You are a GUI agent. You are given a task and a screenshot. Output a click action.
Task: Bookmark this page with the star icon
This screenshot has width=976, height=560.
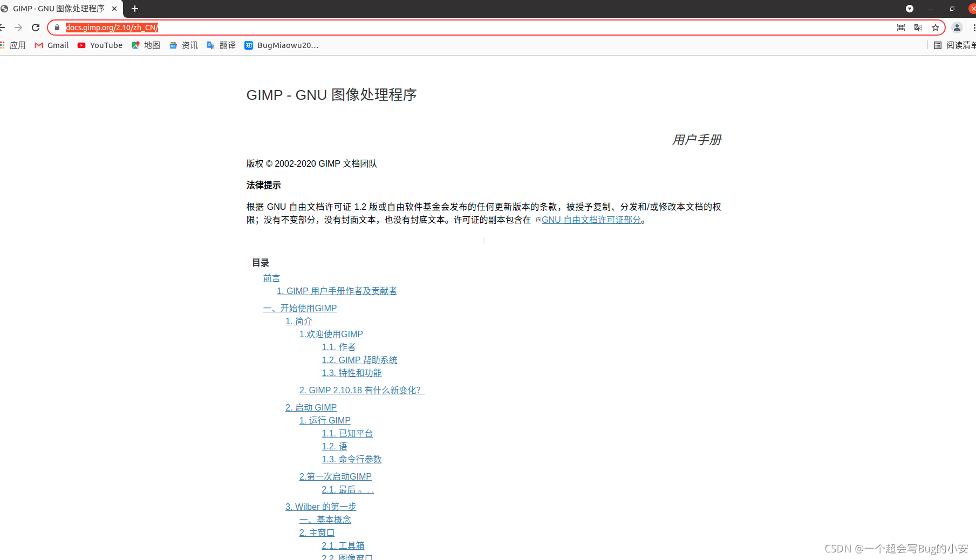pyautogui.click(x=936, y=28)
